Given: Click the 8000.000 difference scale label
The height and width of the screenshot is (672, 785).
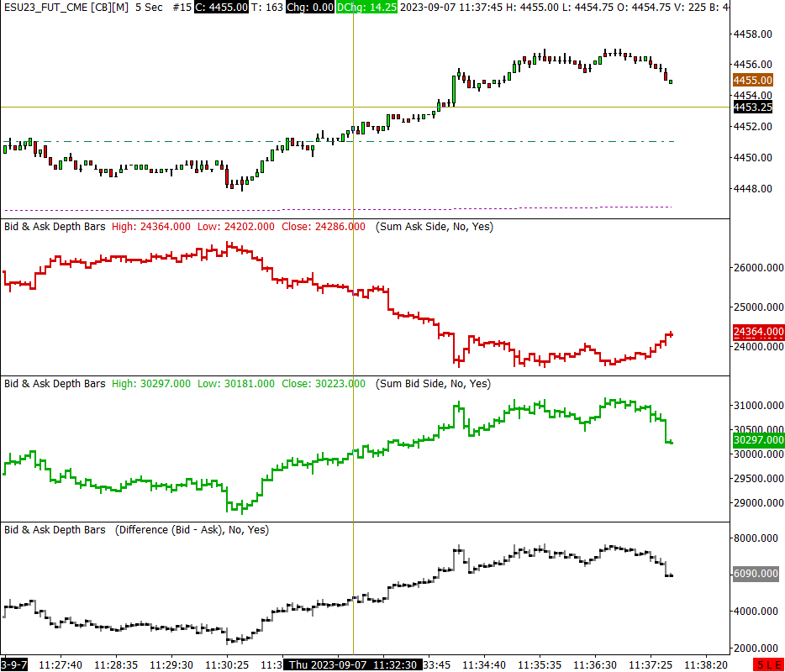Looking at the screenshot, I should click(x=756, y=538).
